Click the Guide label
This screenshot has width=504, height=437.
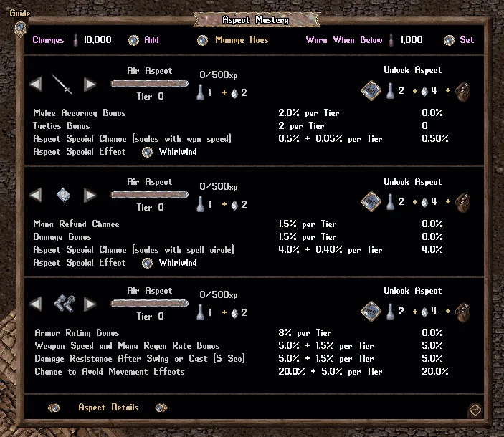20,13
